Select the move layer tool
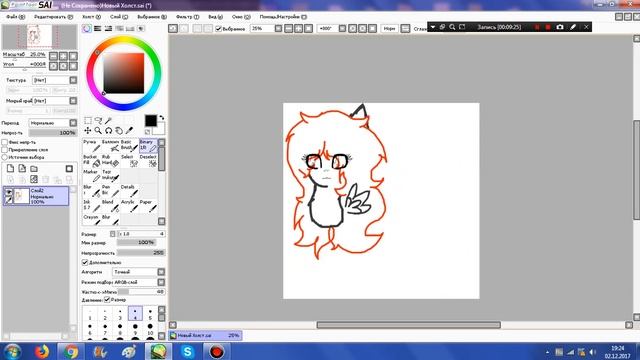The width and height of the screenshot is (640, 360). pos(88,131)
